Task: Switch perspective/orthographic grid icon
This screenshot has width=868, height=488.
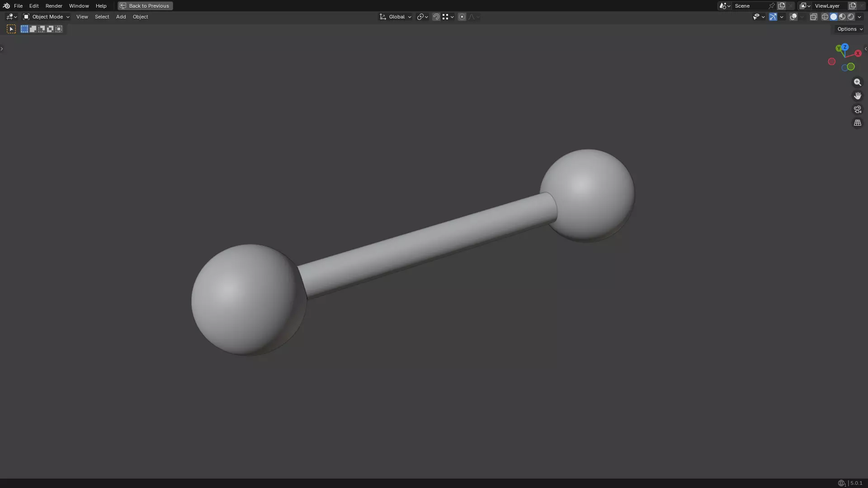Action: [857, 123]
